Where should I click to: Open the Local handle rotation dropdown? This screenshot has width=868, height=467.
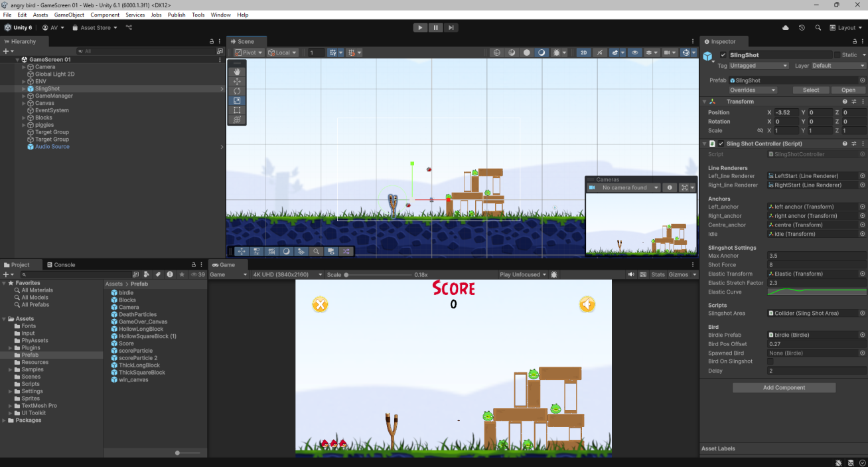pyautogui.click(x=282, y=52)
